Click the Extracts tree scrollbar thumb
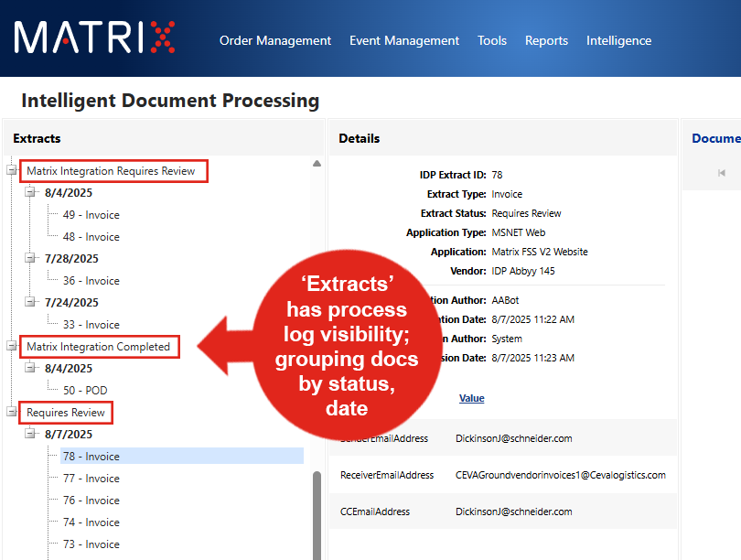The image size is (741, 560). (x=317, y=515)
